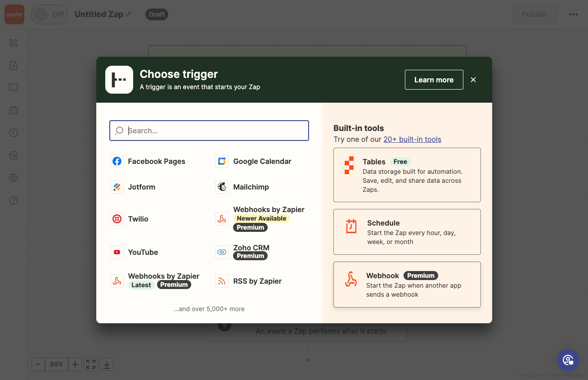Screen dimensions: 588x380
Task: Click the Schedule calendar-clock icon
Action: (x=351, y=226)
